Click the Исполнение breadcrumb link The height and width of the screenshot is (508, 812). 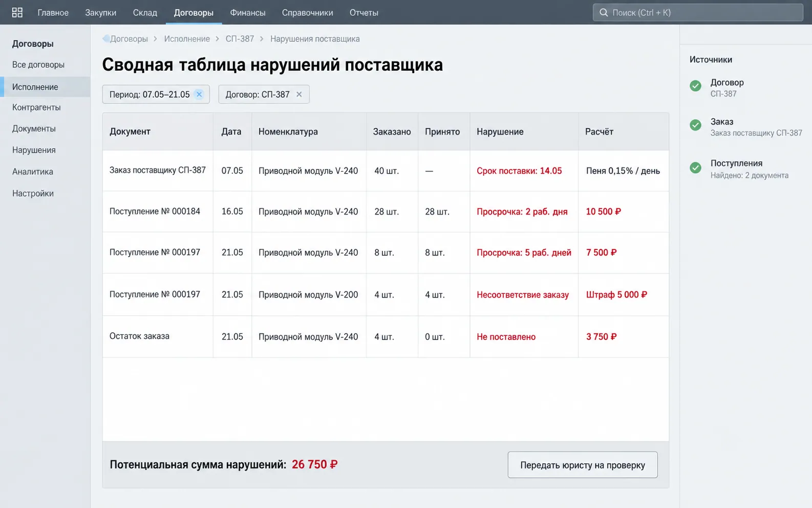coord(187,39)
